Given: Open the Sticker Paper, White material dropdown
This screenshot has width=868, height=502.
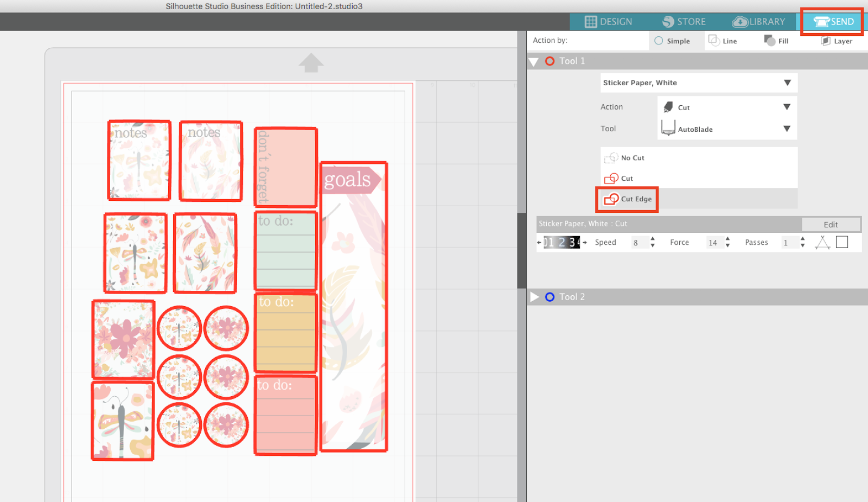Looking at the screenshot, I should 788,82.
